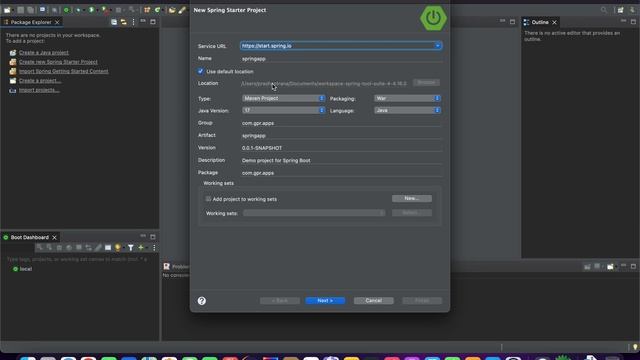640x360 pixels.
Task: Click the magnifier search icon at top right
Action: click(604, 10)
